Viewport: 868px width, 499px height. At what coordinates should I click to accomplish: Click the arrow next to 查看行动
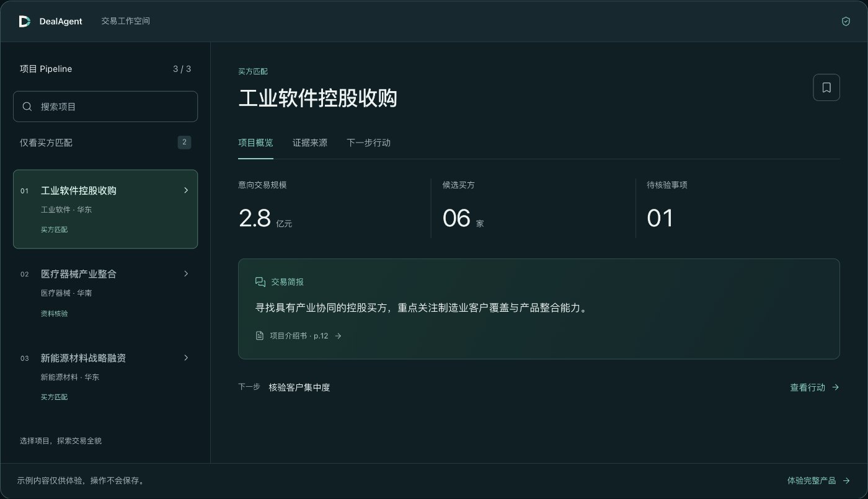coord(835,387)
